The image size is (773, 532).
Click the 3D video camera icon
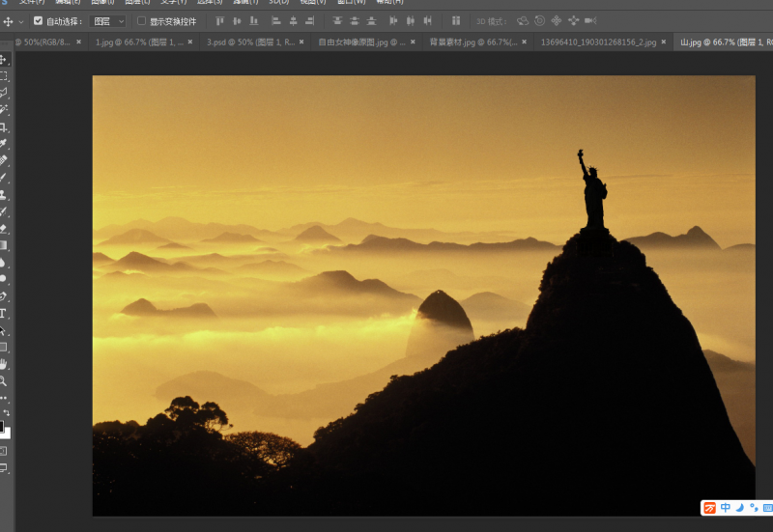click(590, 20)
